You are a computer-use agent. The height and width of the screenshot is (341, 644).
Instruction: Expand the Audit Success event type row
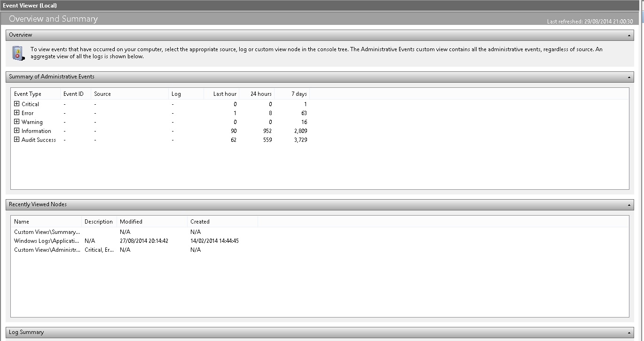[16, 139]
